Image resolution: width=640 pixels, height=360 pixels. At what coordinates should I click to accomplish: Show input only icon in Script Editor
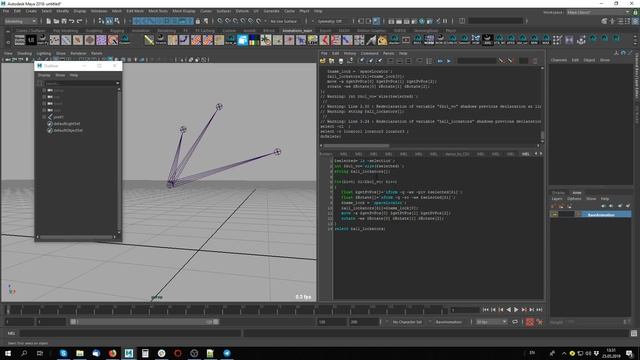400,61
